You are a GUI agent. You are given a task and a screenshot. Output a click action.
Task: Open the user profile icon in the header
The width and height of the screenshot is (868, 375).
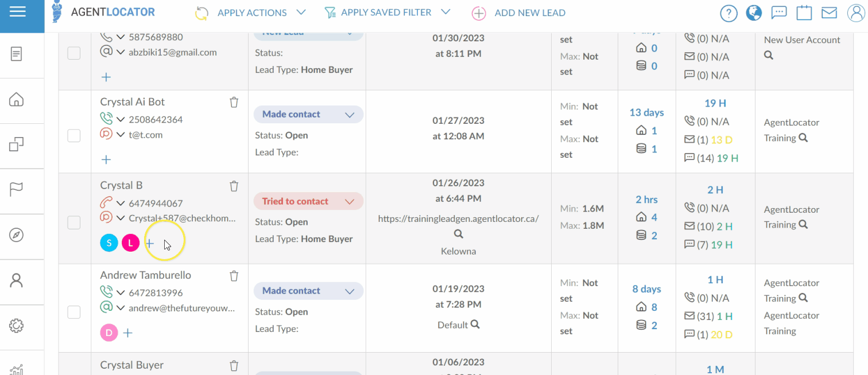(855, 13)
